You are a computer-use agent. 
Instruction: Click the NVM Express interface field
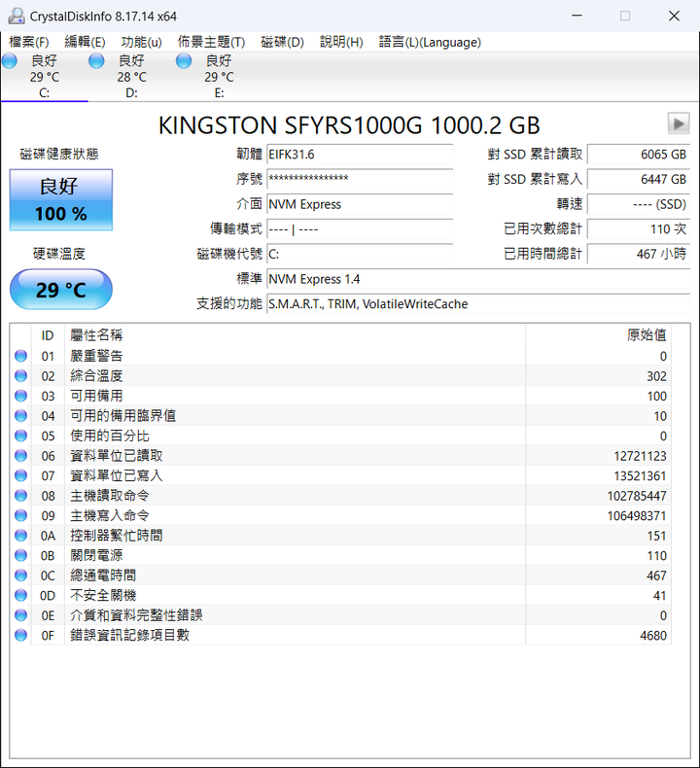point(360,204)
